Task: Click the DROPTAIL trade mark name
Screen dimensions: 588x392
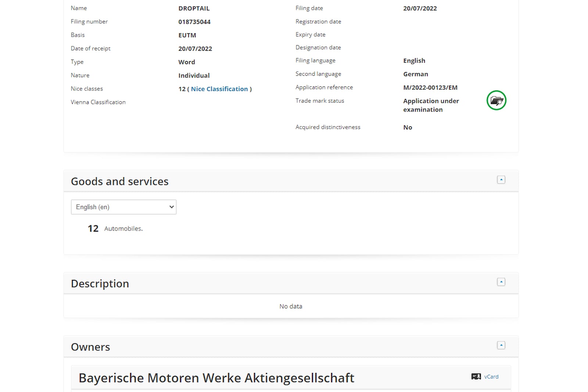Action: coord(194,8)
